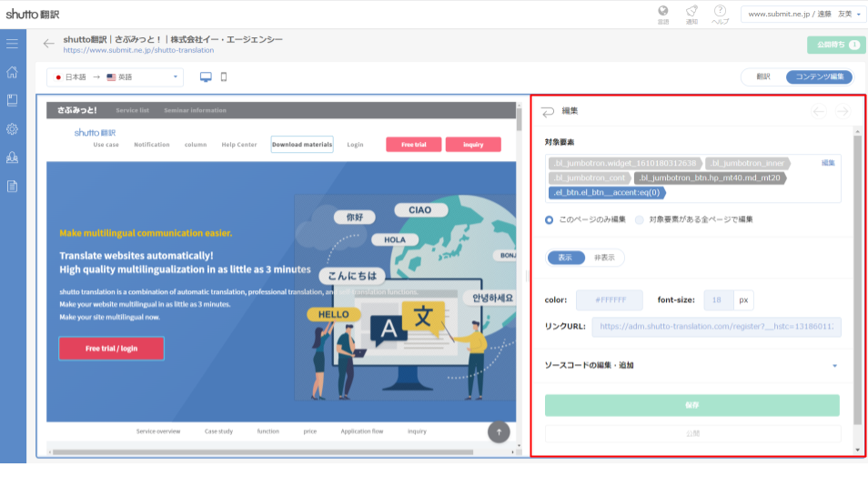Open the Japanese to English language dropdown
Image resolution: width=868 pixels, height=477 pixels.
click(x=116, y=77)
